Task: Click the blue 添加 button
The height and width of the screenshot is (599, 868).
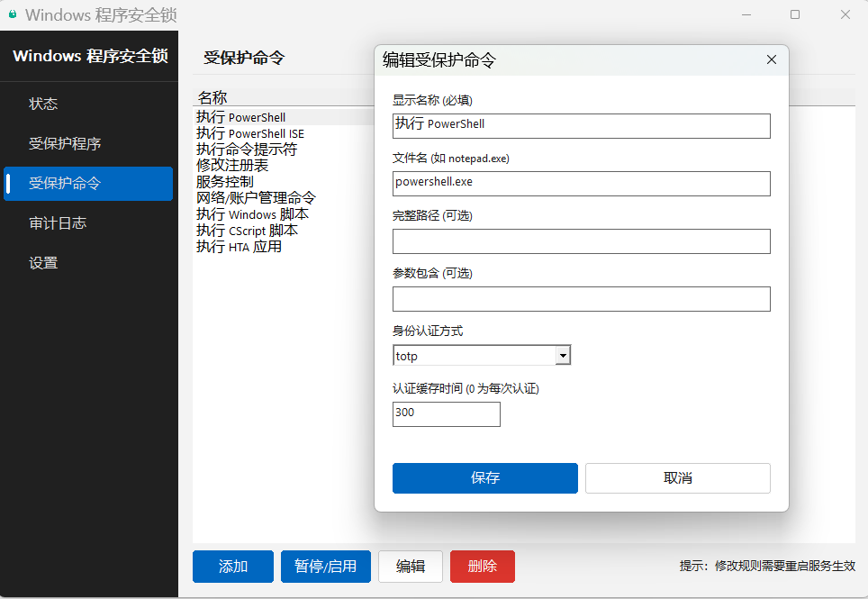Action: click(233, 567)
